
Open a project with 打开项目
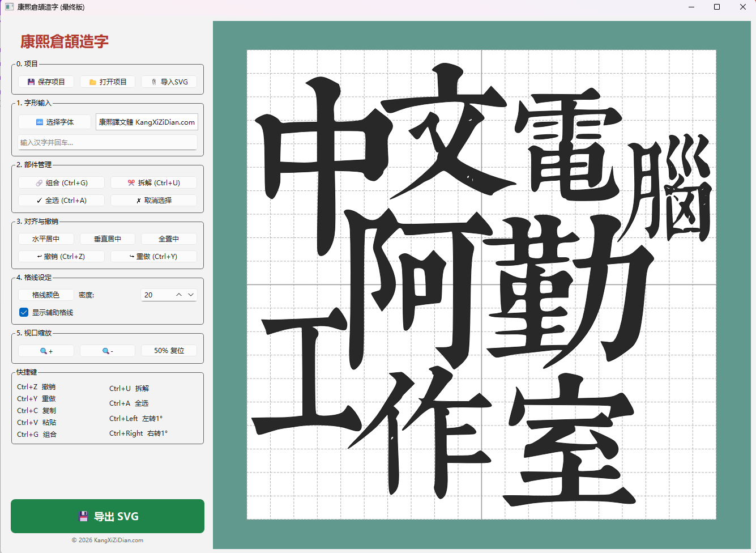108,82
